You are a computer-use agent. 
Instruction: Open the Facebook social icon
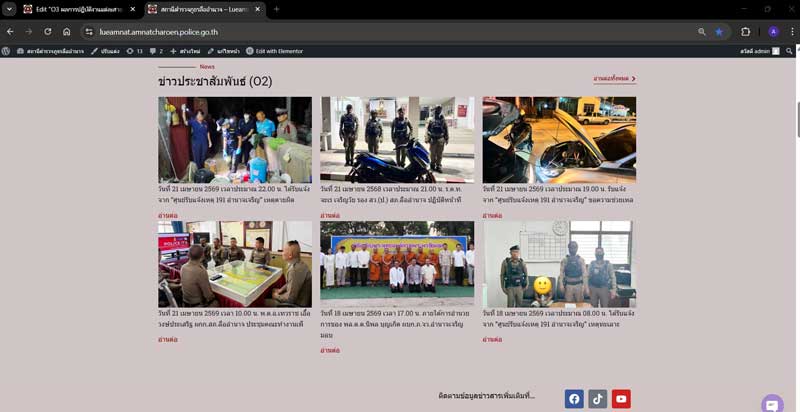[x=574, y=399]
